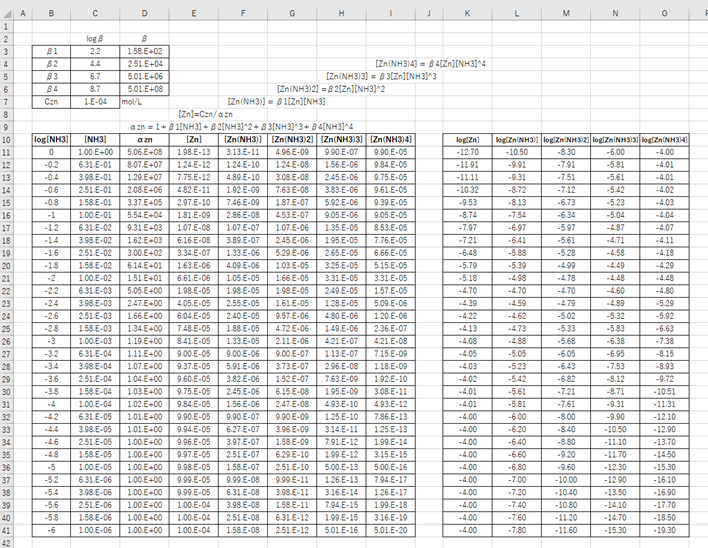The height and width of the screenshot is (548, 708).
Task: Select row 10 header
Action: click(x=6, y=140)
